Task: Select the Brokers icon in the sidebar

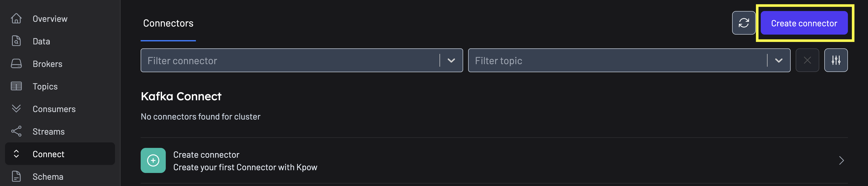Action: (x=16, y=64)
